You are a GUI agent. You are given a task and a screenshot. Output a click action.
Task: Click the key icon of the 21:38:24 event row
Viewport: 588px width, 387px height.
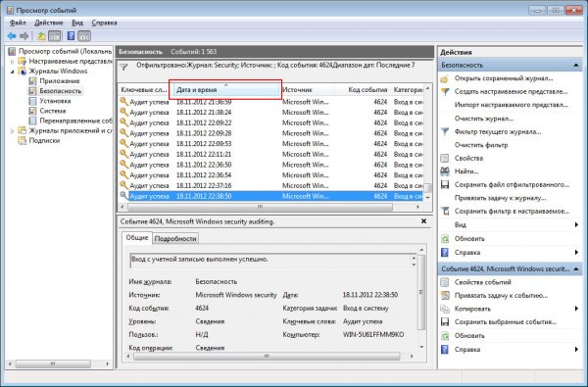[123, 112]
